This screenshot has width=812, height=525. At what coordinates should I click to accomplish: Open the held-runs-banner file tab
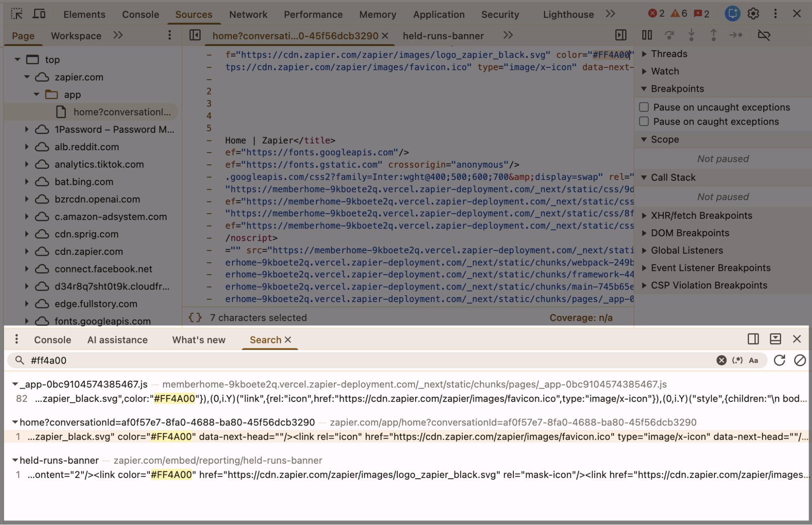coord(443,36)
